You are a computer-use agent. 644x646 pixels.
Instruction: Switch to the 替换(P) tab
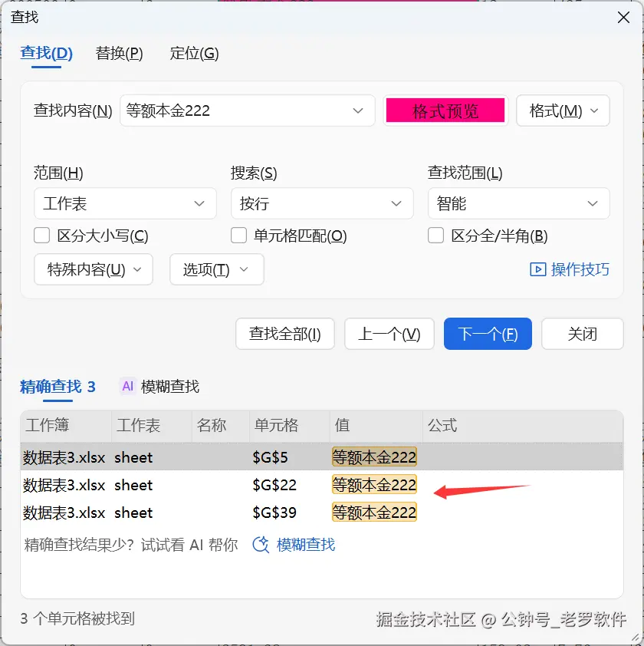[119, 53]
